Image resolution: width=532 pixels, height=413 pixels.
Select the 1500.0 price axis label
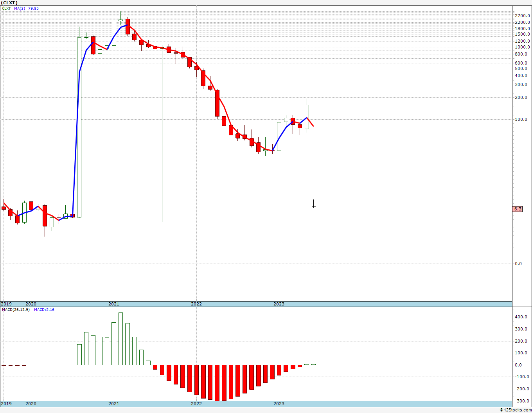tap(523, 35)
